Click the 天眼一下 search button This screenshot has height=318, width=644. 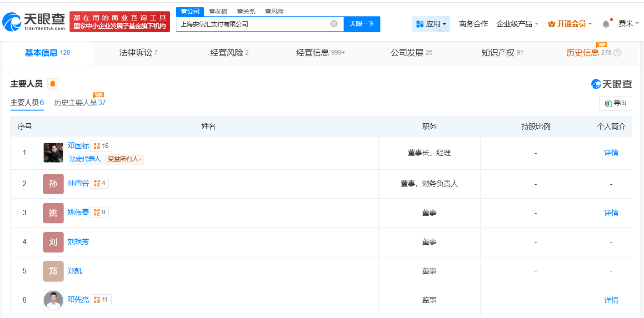tap(362, 24)
